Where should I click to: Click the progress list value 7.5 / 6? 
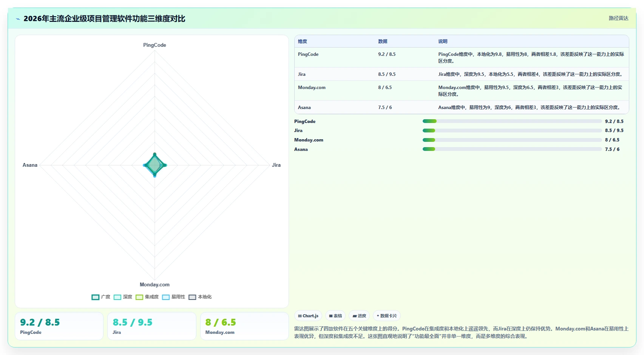click(612, 149)
